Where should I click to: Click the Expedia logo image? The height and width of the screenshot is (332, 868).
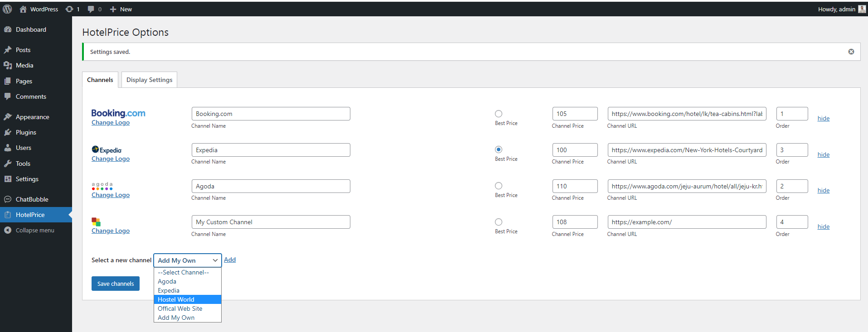[x=107, y=149]
